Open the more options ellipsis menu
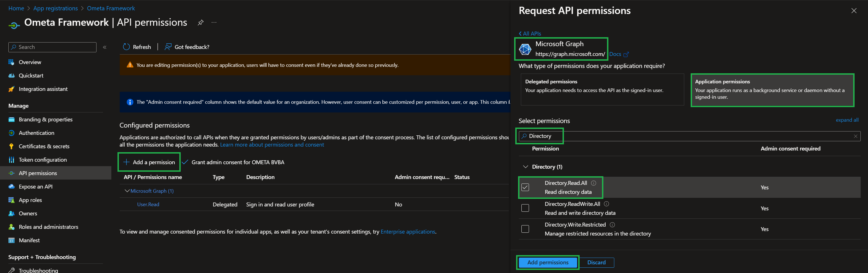This screenshot has width=868, height=273. 214,23
